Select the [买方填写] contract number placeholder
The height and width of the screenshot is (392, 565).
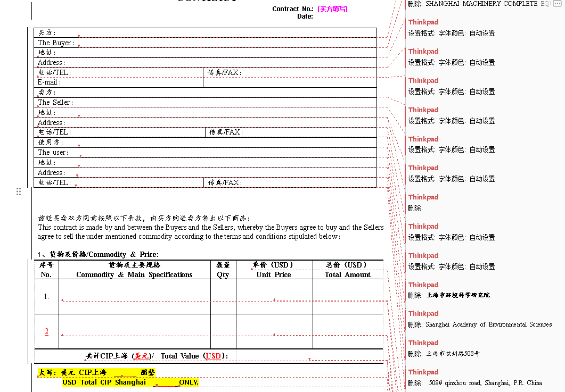(x=333, y=9)
